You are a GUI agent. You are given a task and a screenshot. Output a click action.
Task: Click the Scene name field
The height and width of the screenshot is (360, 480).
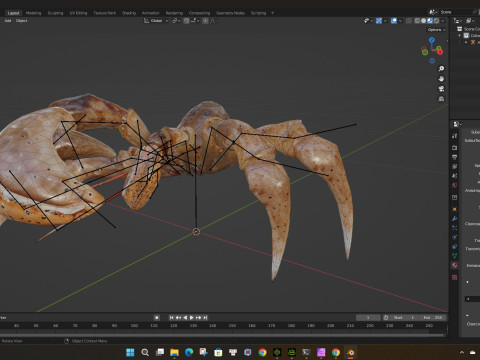(455, 12)
